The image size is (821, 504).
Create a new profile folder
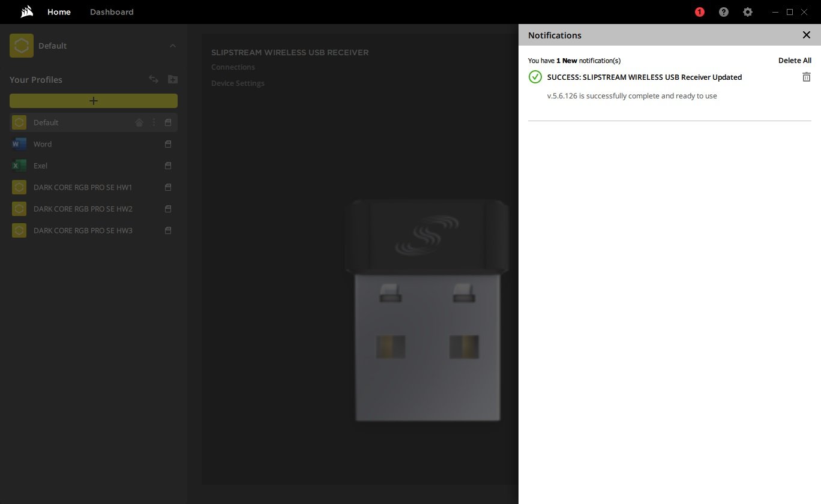173,79
